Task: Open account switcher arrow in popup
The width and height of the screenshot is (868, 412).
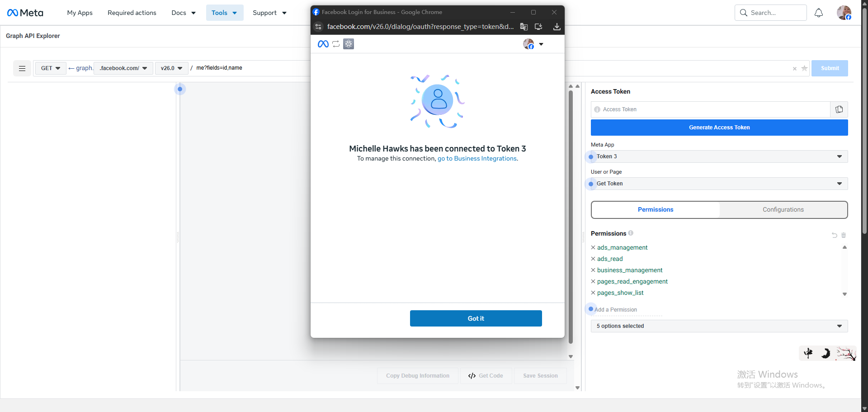Action: click(541, 44)
